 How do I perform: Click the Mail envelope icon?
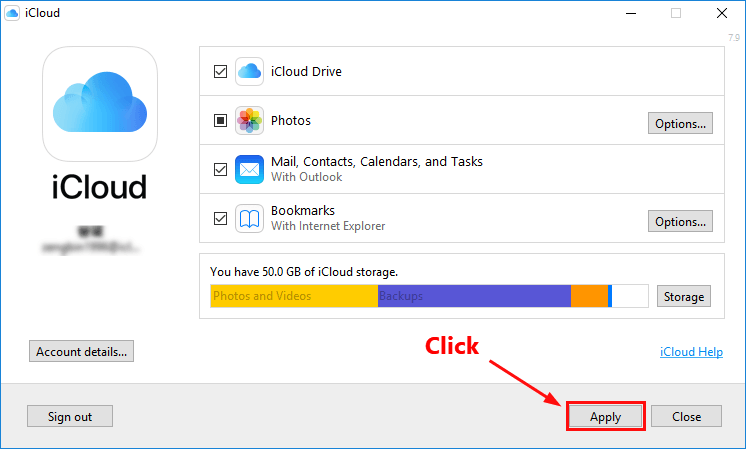pyautogui.click(x=249, y=169)
